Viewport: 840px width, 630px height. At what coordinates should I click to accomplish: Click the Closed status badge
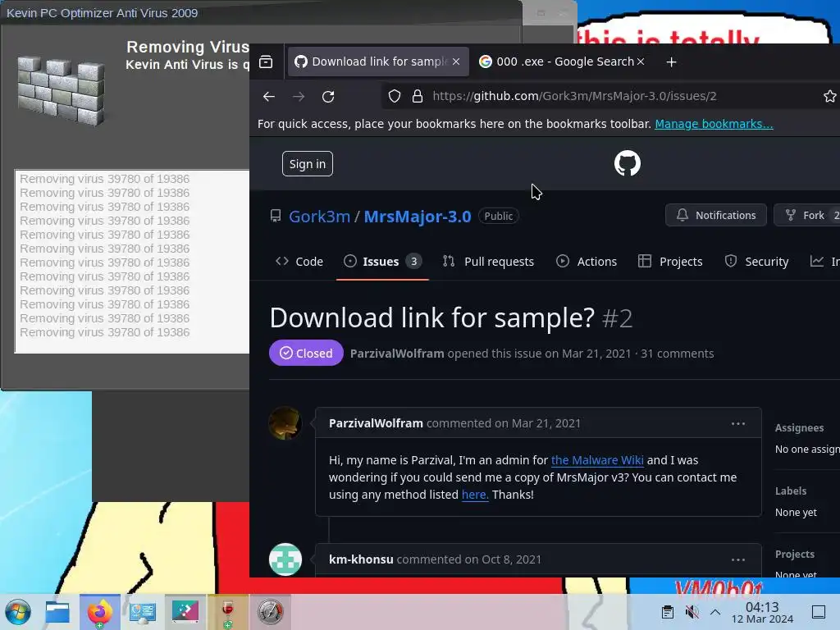pyautogui.click(x=306, y=353)
